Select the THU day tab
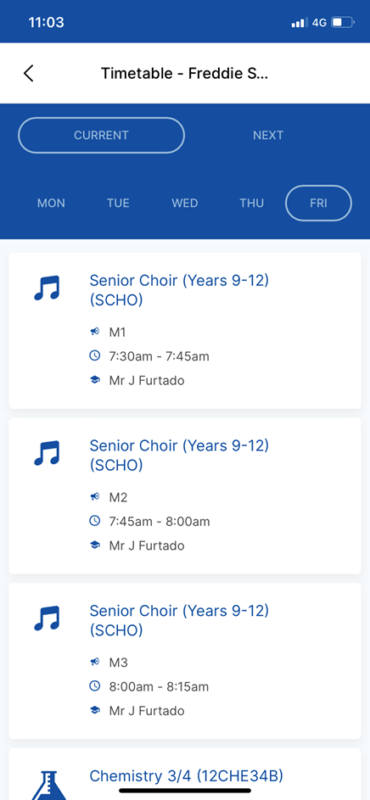Screen dimensions: 370x800 252,203
